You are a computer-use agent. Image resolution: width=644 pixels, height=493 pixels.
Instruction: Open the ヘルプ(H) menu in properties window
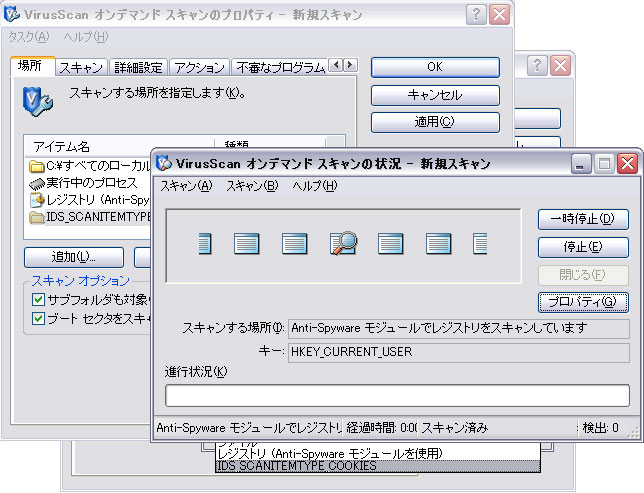coord(86,37)
